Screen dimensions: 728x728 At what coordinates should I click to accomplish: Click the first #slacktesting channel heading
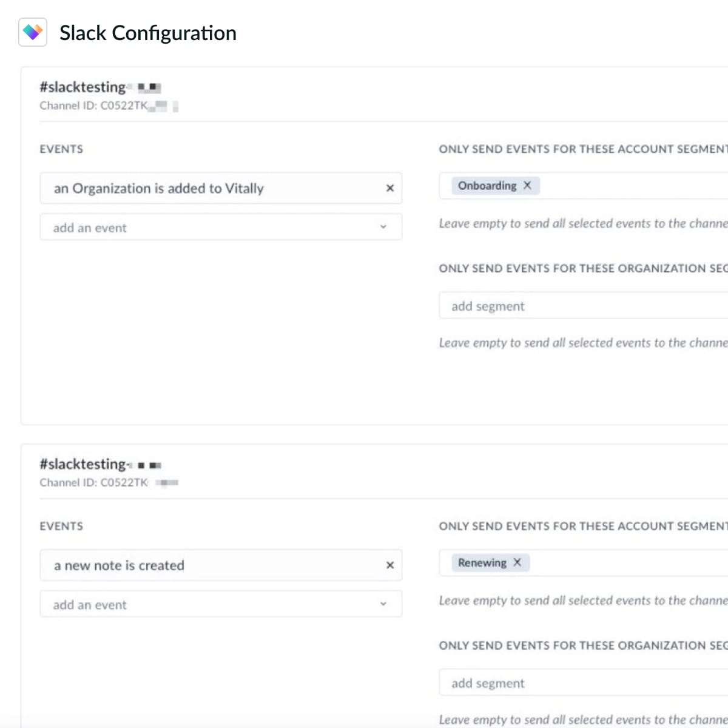100,87
